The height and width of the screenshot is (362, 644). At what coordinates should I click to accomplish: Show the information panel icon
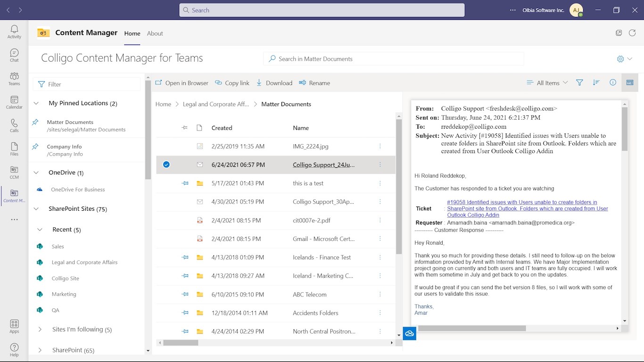pos(613,82)
